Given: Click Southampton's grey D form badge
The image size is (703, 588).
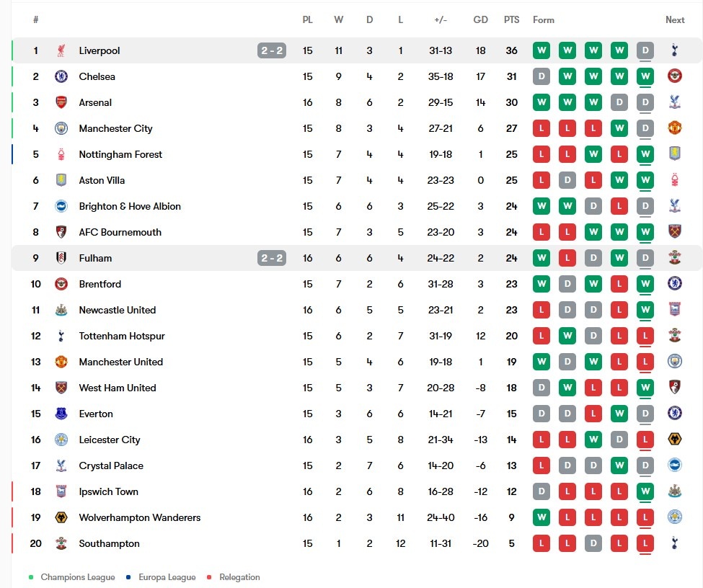Looking at the screenshot, I should click(x=593, y=543).
